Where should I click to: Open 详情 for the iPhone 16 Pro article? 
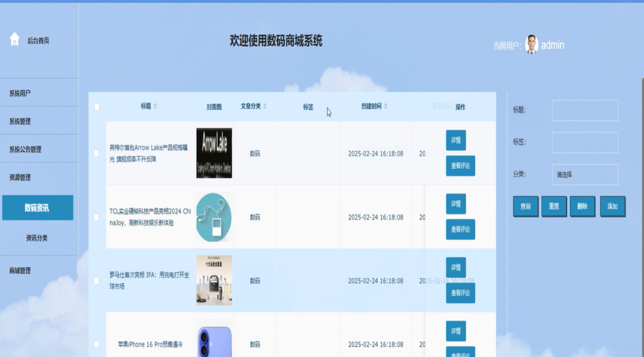[x=456, y=331]
